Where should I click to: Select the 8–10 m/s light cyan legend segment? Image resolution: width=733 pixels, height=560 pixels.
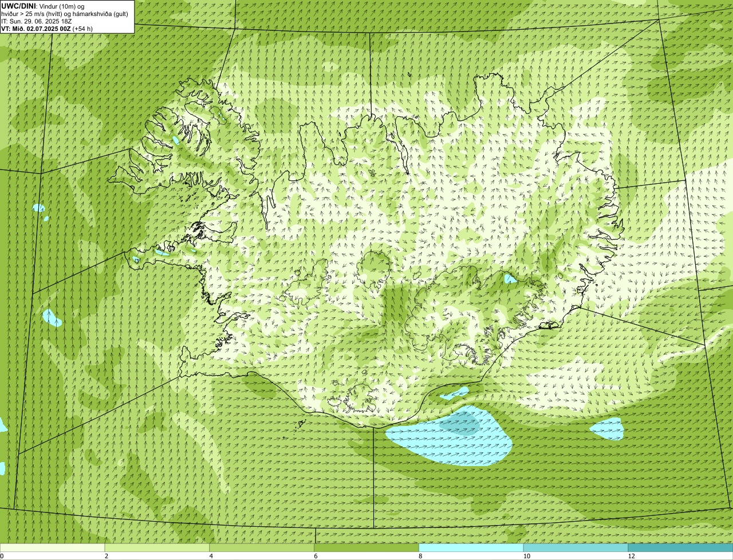pos(471,547)
